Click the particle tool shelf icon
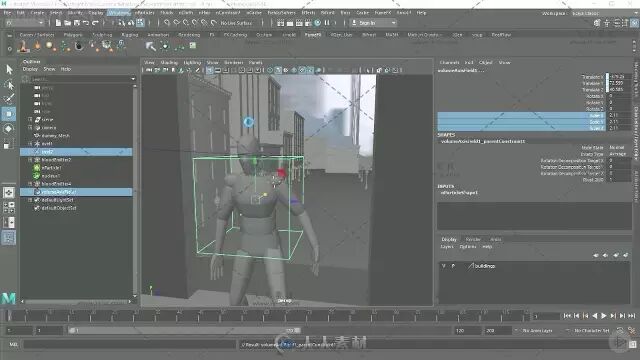The image size is (640, 360). tap(65, 46)
